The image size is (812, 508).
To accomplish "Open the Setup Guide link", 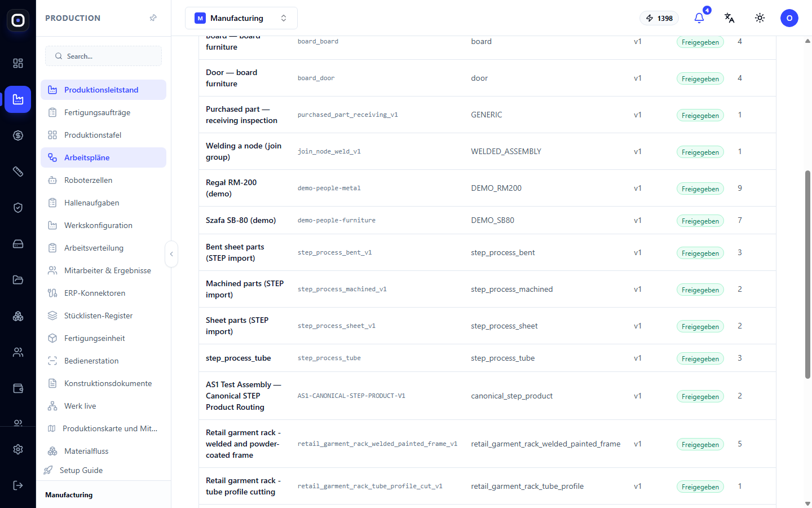I will pyautogui.click(x=81, y=470).
